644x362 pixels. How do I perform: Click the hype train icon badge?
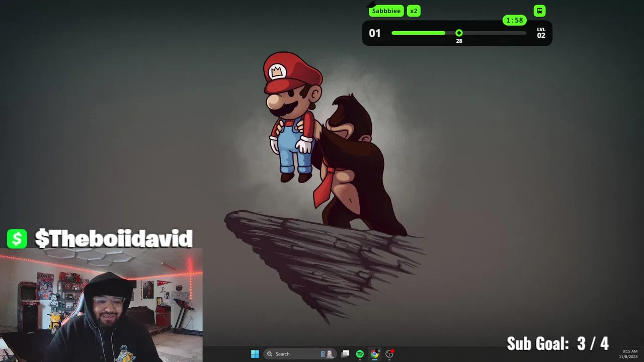click(539, 11)
